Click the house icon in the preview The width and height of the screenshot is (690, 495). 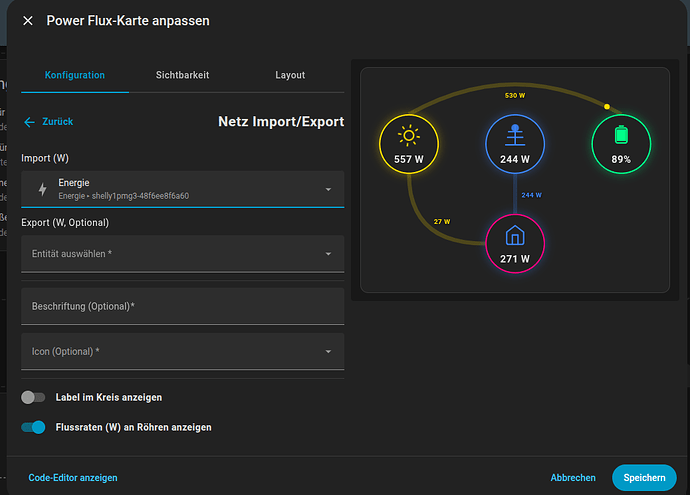pyautogui.click(x=515, y=235)
